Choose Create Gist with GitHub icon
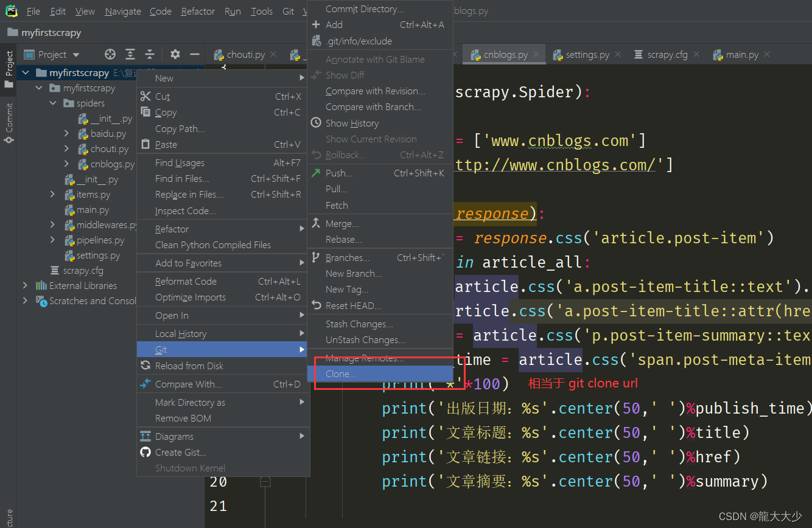 223,453
